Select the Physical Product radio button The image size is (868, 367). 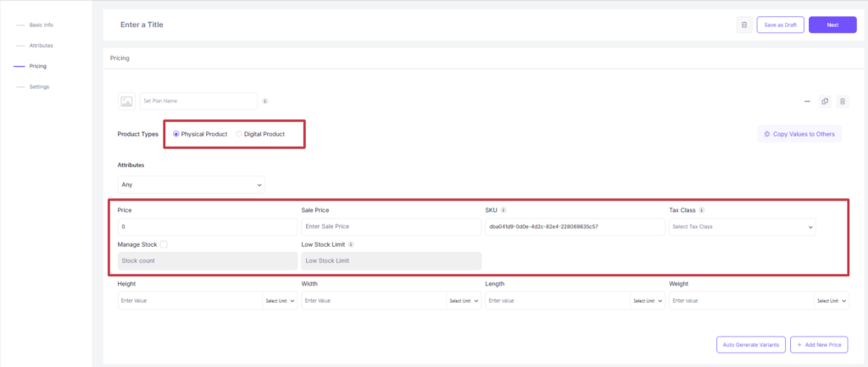click(176, 134)
